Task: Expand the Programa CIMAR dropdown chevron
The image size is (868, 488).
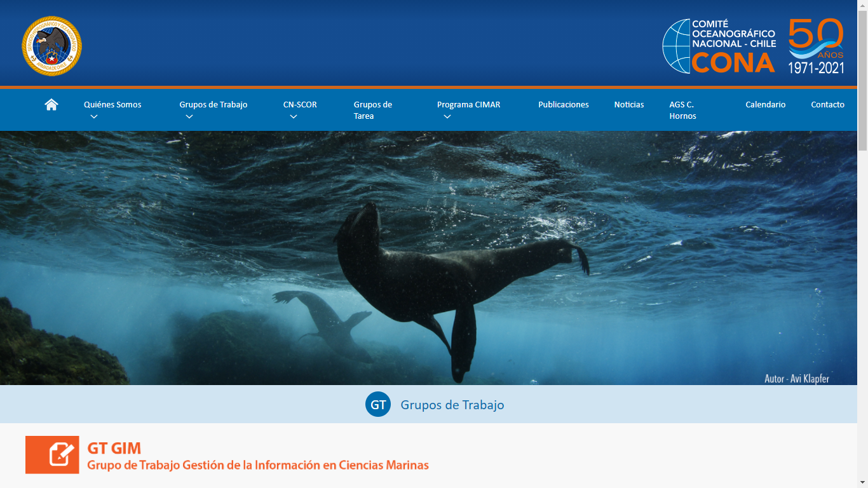Action: click(x=447, y=117)
